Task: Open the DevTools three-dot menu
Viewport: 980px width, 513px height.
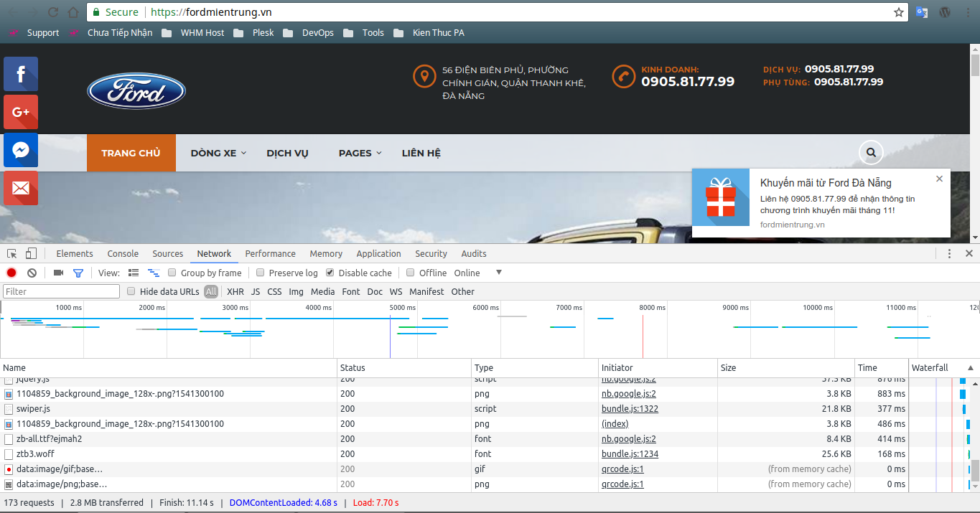Action: point(949,253)
